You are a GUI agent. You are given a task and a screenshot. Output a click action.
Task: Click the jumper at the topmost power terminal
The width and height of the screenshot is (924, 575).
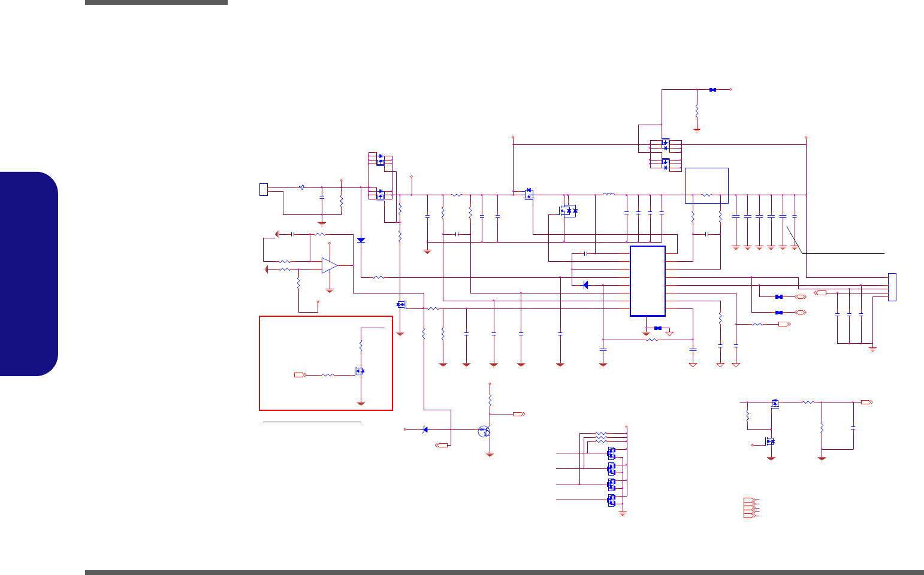click(712, 90)
